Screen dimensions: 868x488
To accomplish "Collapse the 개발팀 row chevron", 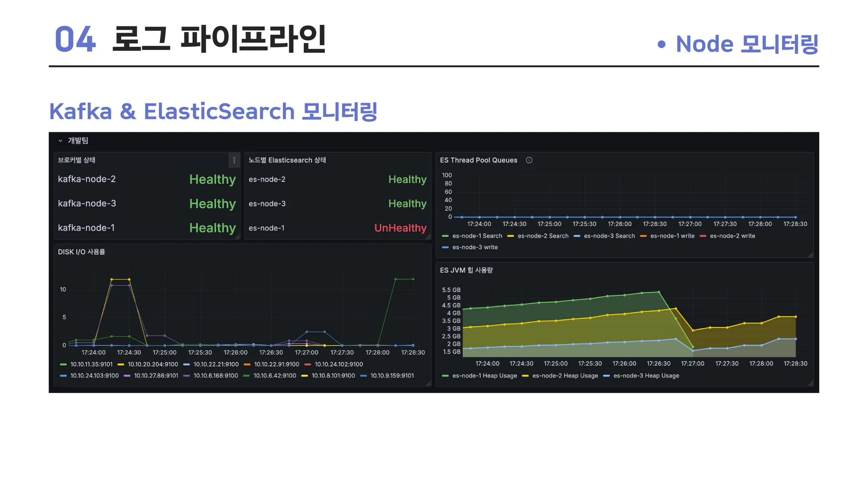I will tap(60, 141).
